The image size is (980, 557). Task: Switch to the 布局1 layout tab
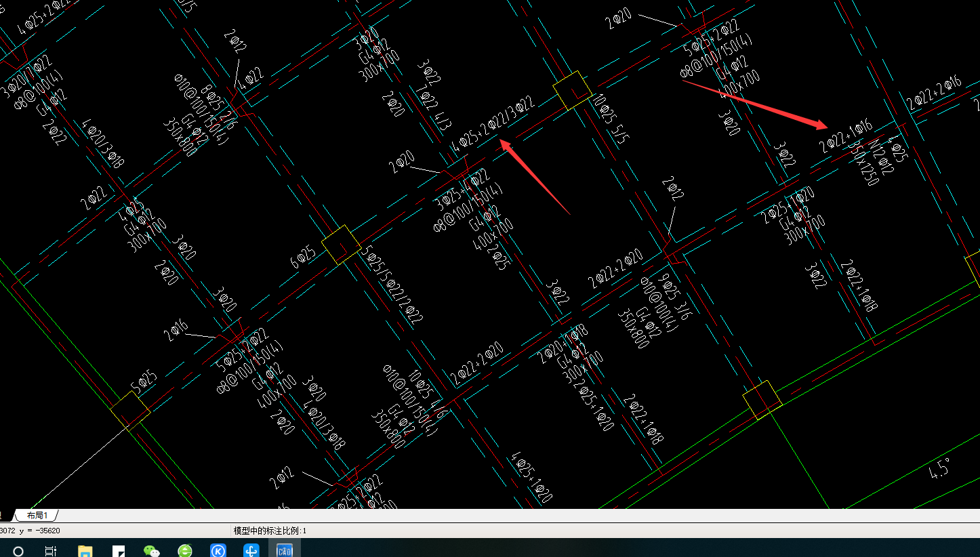coord(37,516)
